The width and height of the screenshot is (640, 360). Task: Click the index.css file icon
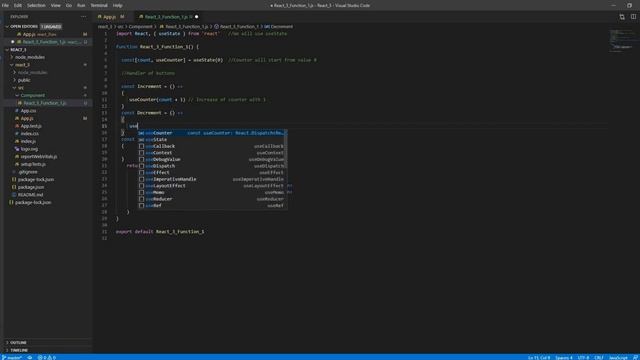pyautogui.click(x=17, y=133)
